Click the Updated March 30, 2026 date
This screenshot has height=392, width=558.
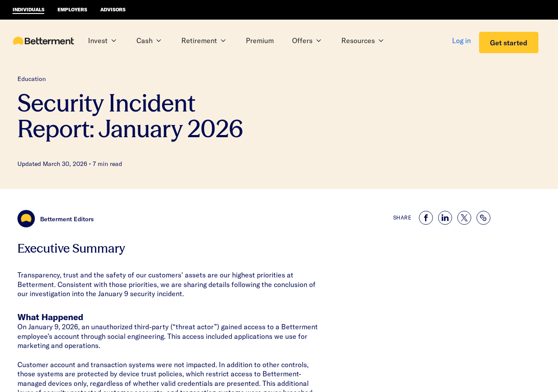tap(52, 164)
